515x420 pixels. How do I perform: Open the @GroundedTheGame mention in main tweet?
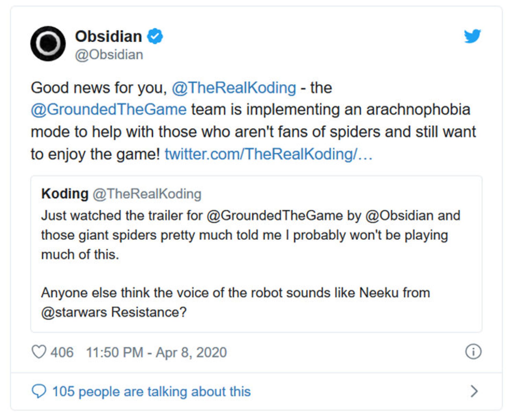[109, 110]
